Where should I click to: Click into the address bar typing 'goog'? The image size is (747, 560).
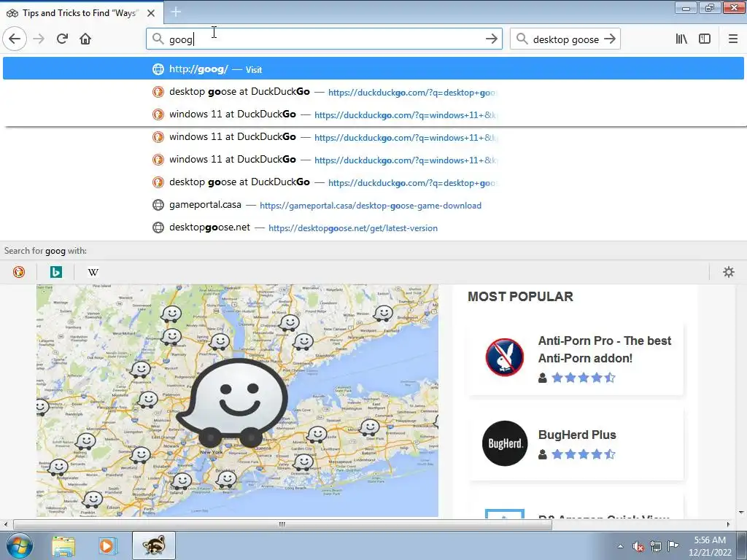point(324,39)
